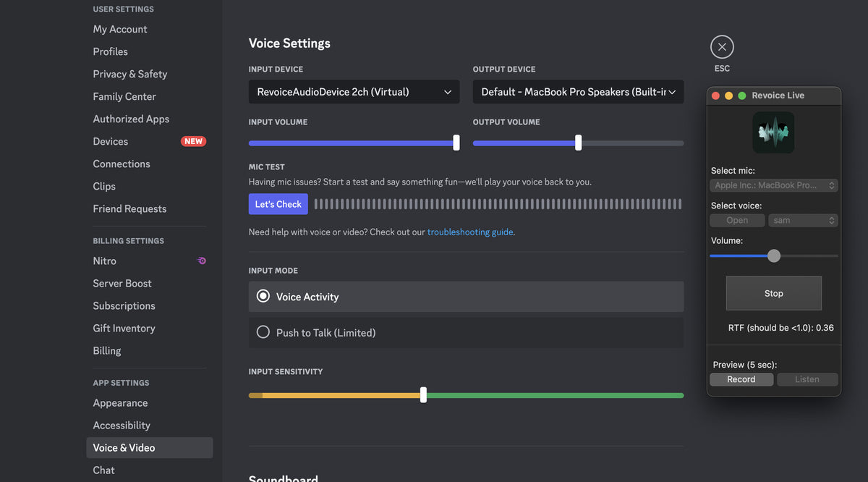Select Push to Talk (Limited) option
The width and height of the screenshot is (868, 482).
point(466,333)
